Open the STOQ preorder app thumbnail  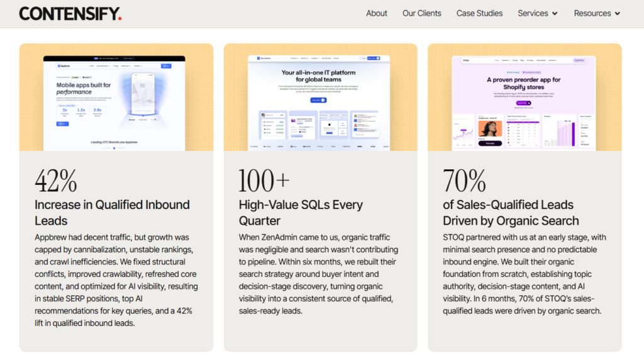pyautogui.click(x=524, y=103)
